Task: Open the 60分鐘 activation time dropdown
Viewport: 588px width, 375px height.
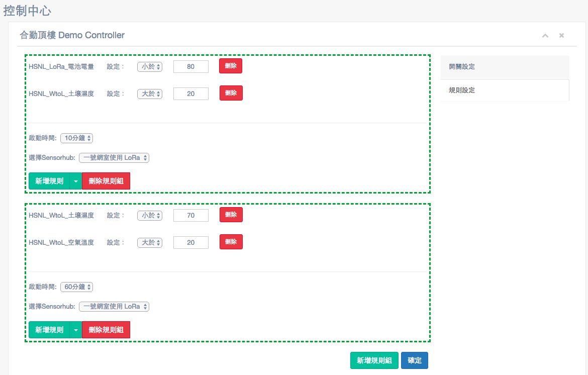Action: pos(76,287)
